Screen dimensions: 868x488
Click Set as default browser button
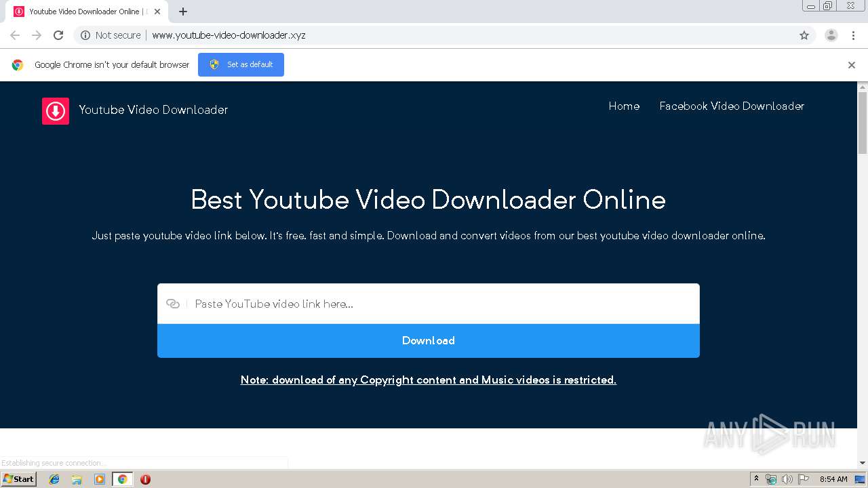click(241, 65)
